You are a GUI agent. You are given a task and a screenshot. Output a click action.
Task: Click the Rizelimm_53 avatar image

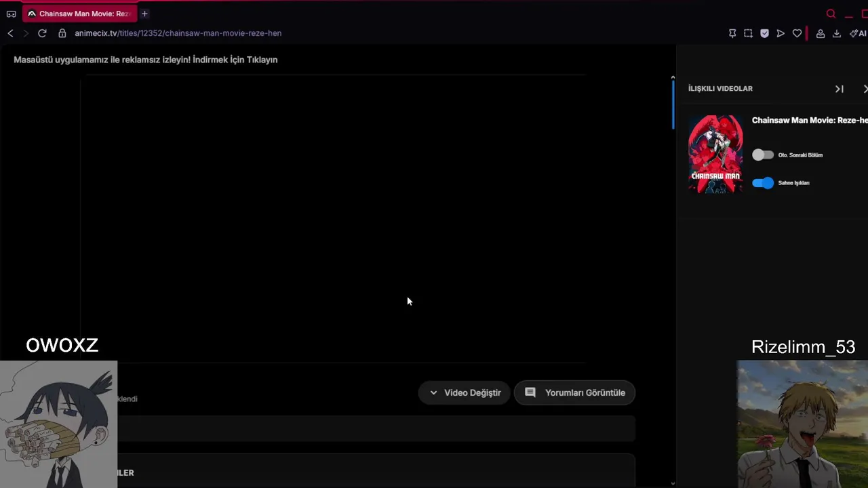click(x=802, y=424)
